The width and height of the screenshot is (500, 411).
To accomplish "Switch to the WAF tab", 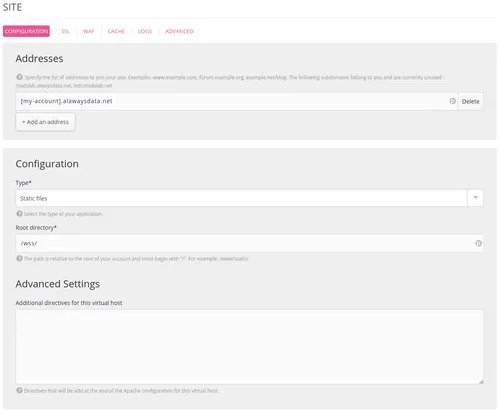I will click(88, 31).
